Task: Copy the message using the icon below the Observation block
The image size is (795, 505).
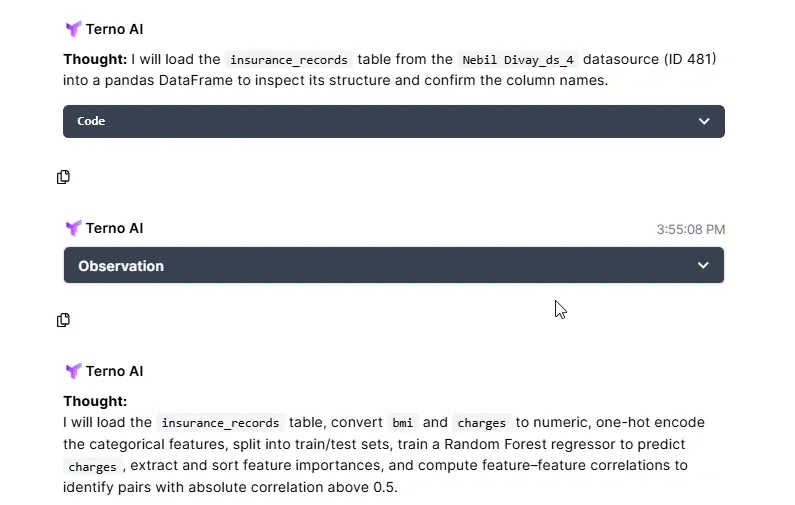Action: [63, 320]
